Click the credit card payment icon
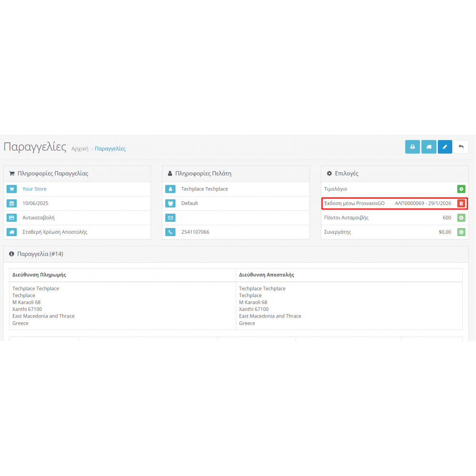Viewport: 476px width, 476px height. pyautogui.click(x=12, y=218)
